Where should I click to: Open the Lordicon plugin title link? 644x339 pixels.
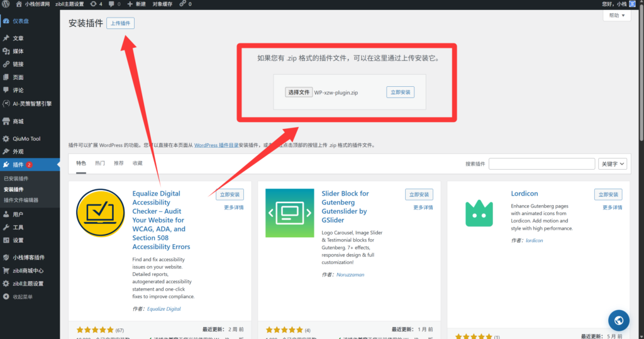[524, 194]
